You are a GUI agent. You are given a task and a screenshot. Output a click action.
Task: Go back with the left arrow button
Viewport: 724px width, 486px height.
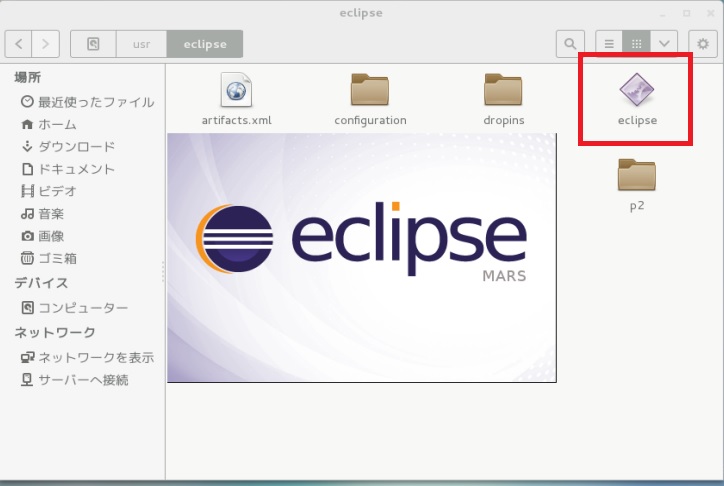click(x=18, y=44)
